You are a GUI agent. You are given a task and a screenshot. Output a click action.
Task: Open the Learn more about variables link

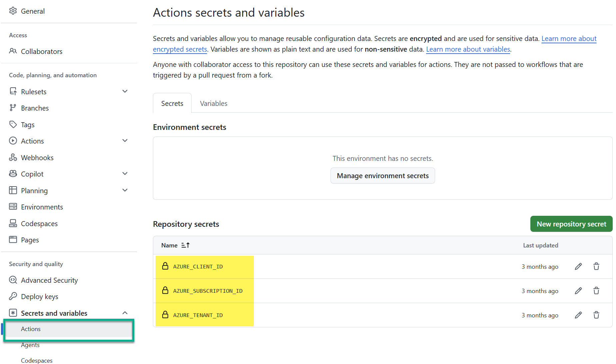point(468,49)
